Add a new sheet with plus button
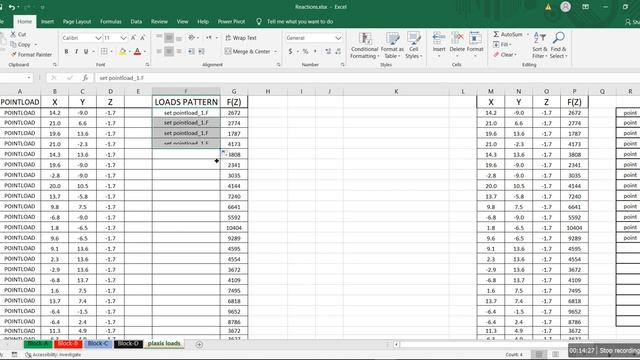The height and width of the screenshot is (360, 640). click(x=199, y=344)
